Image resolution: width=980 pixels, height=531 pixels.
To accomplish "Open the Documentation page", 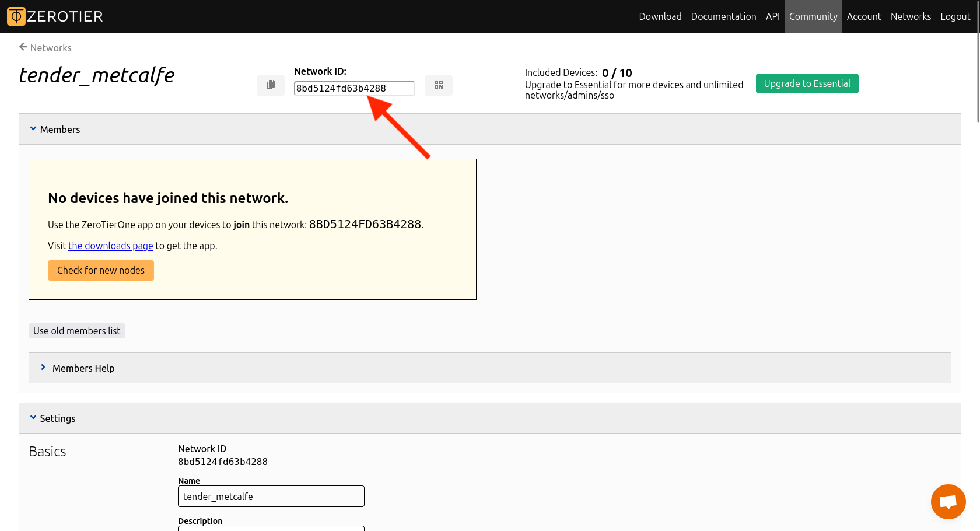I will pyautogui.click(x=723, y=16).
